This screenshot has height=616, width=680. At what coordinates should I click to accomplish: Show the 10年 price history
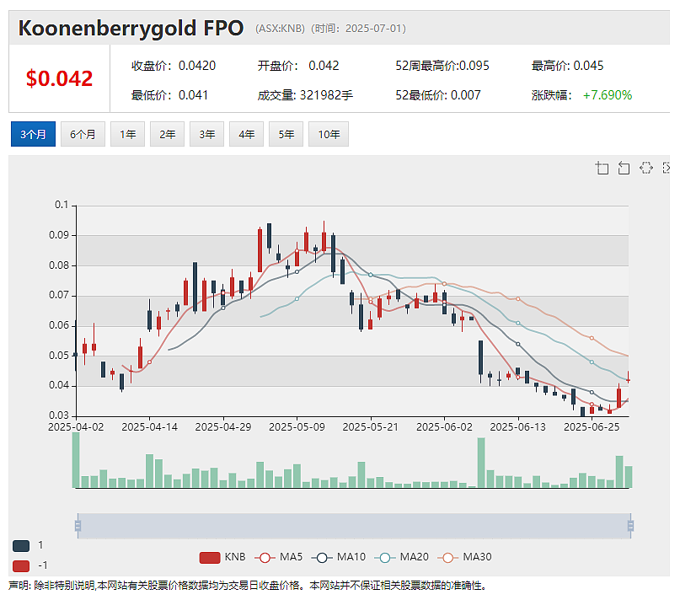[x=329, y=134]
